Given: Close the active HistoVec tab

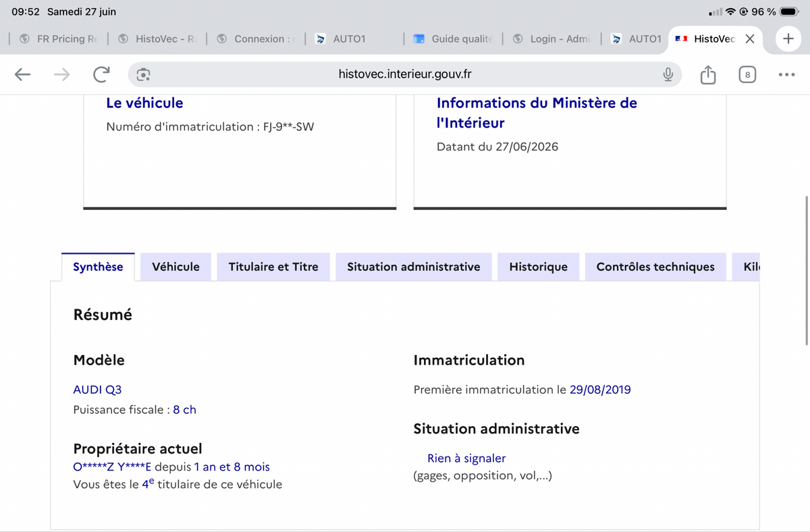Looking at the screenshot, I should (749, 39).
